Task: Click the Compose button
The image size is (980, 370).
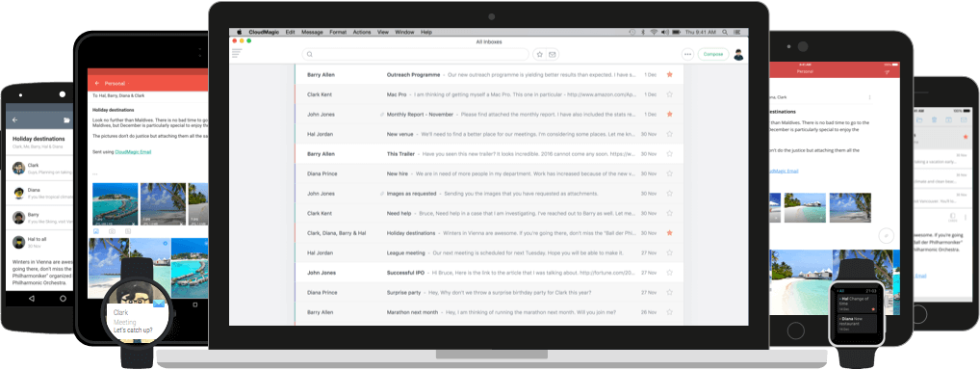Action: [x=713, y=55]
